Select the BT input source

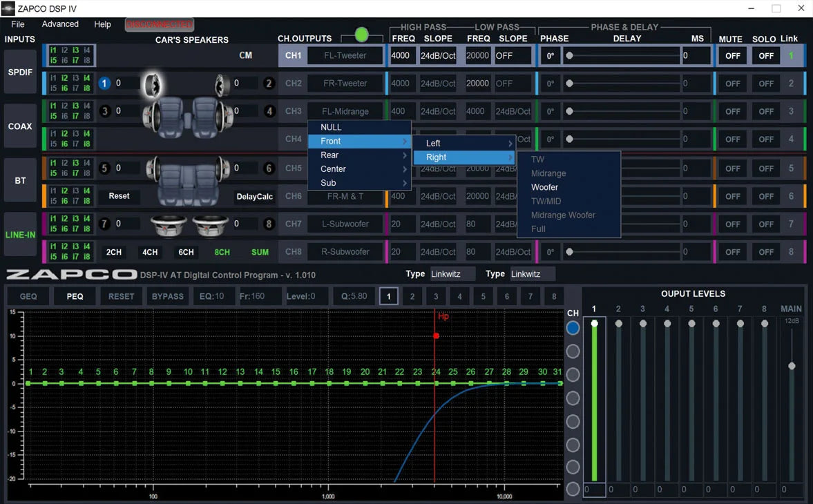(20, 180)
